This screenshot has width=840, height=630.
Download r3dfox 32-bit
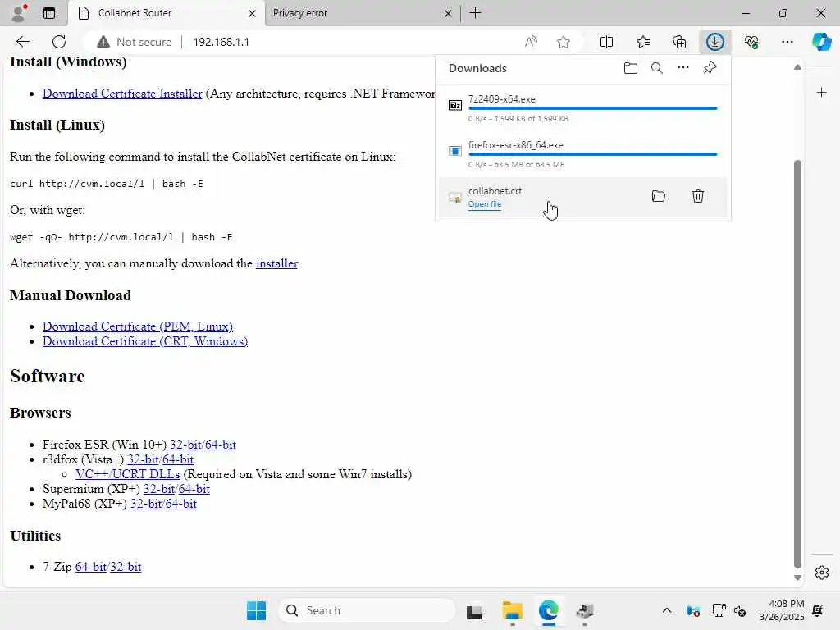143,459
